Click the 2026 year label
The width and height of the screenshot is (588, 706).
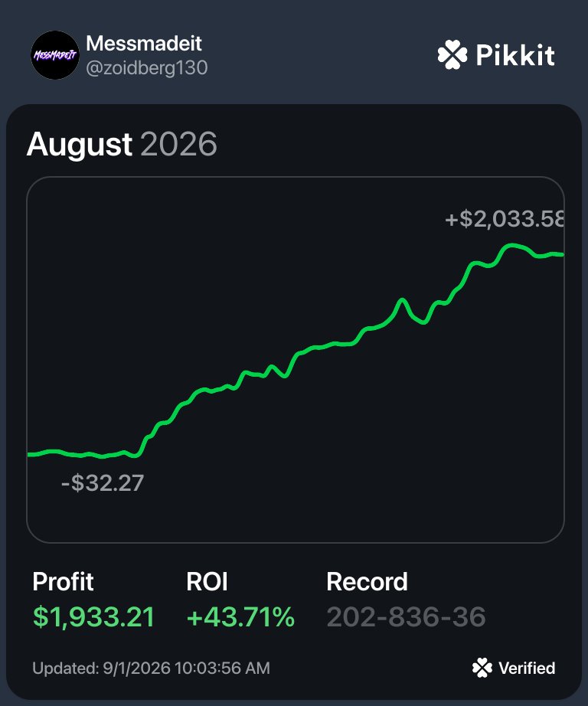(x=178, y=144)
